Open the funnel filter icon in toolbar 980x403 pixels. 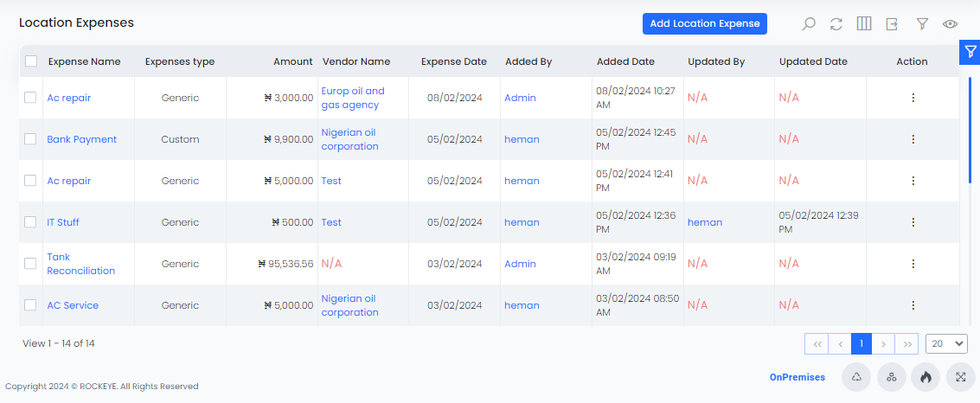(922, 24)
